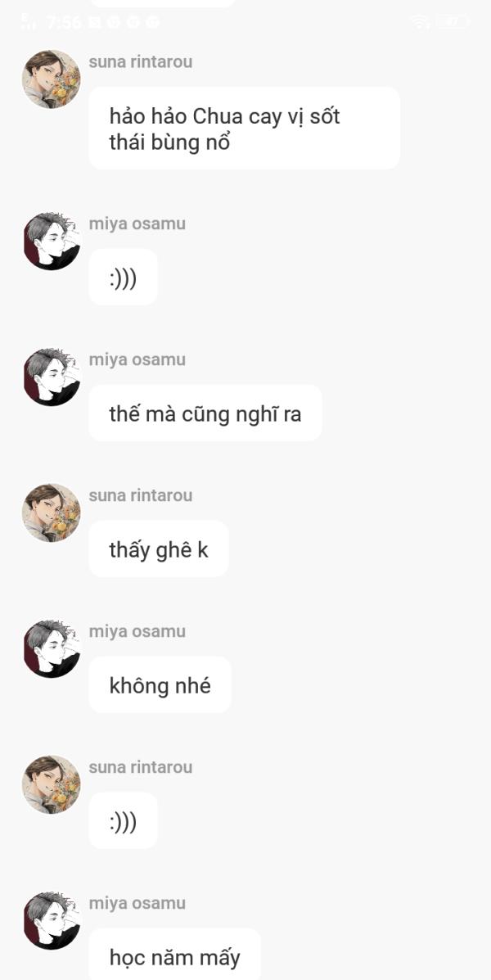Screen dimensions: 491x980
Task: Tap suna rintarou's avatar beside the hảo hảo message
Action: tap(52, 79)
